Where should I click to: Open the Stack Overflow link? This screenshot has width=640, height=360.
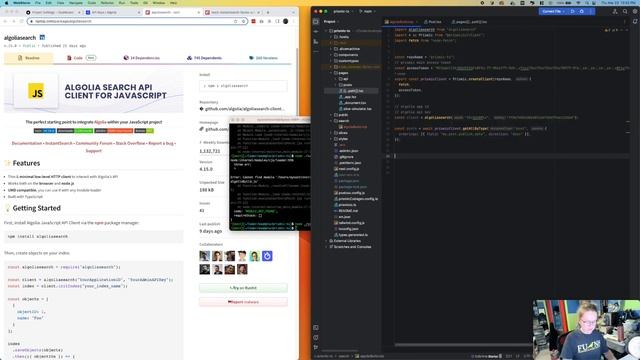tap(130, 143)
